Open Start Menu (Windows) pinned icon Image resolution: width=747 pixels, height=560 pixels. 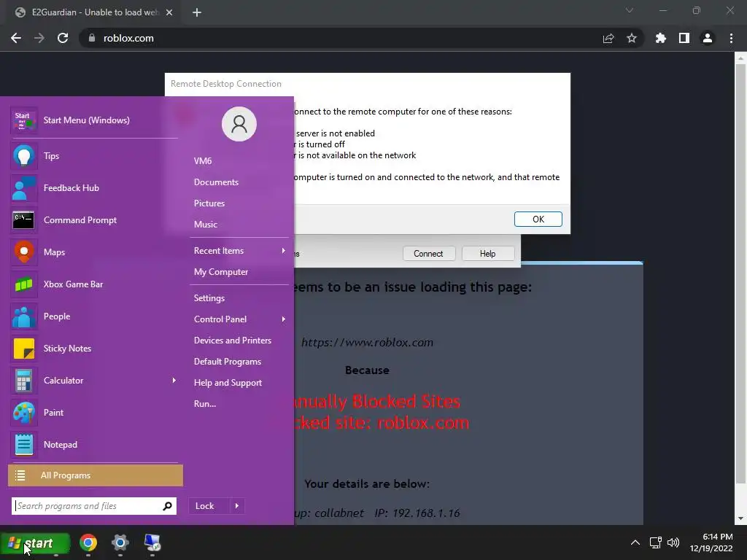(24, 120)
